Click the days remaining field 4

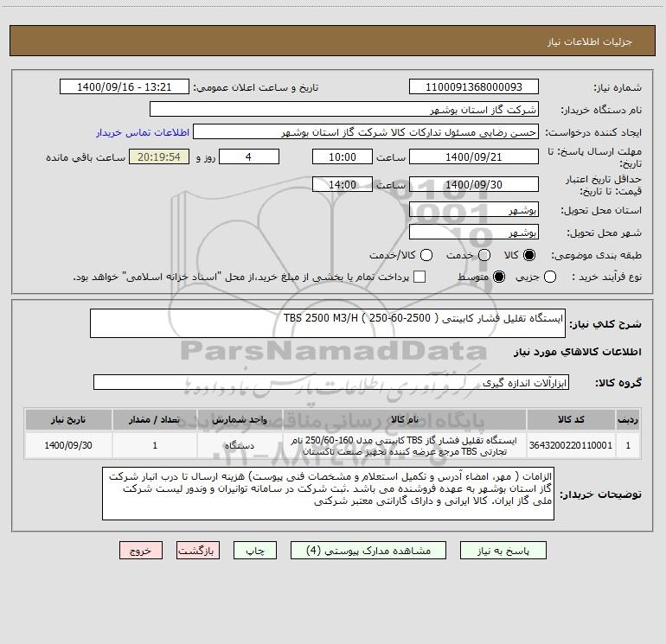coord(249,156)
